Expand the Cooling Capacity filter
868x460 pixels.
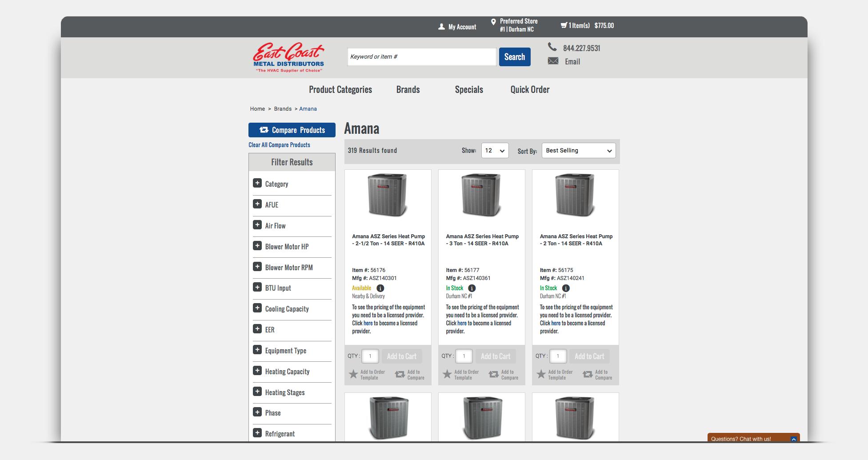coord(257,308)
